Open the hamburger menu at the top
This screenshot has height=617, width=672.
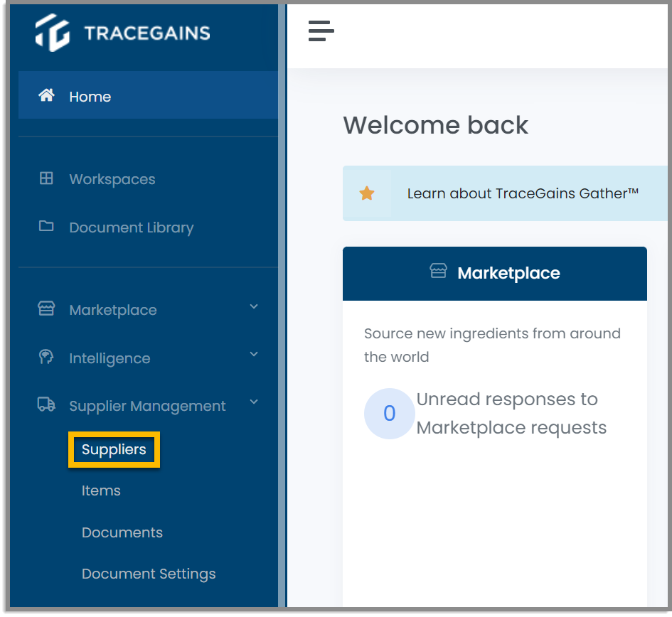click(321, 31)
